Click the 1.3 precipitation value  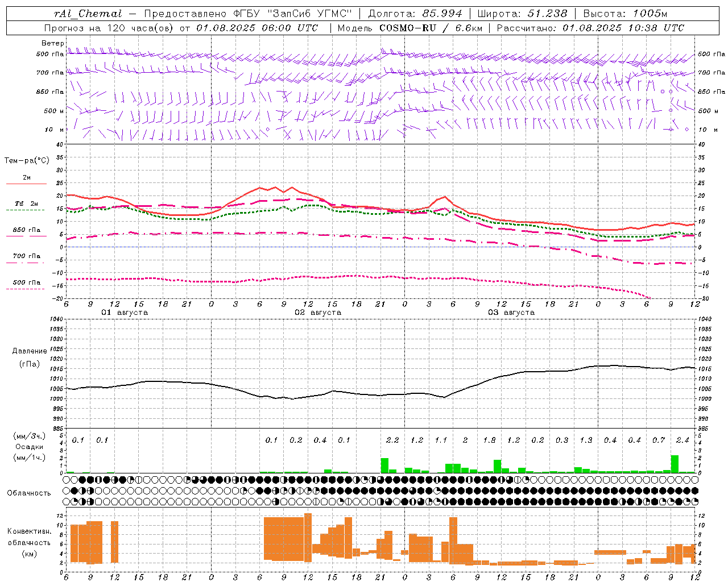(586, 440)
